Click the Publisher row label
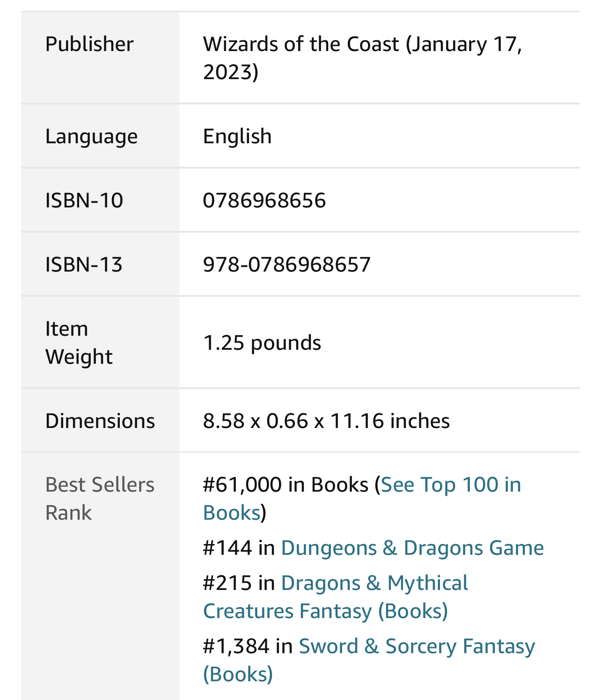 point(89,44)
